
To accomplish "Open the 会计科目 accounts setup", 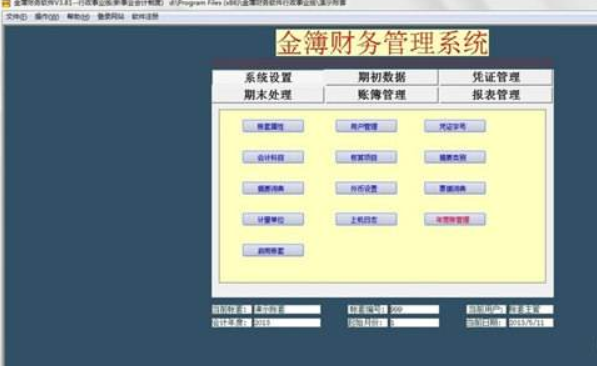I will pos(273,157).
